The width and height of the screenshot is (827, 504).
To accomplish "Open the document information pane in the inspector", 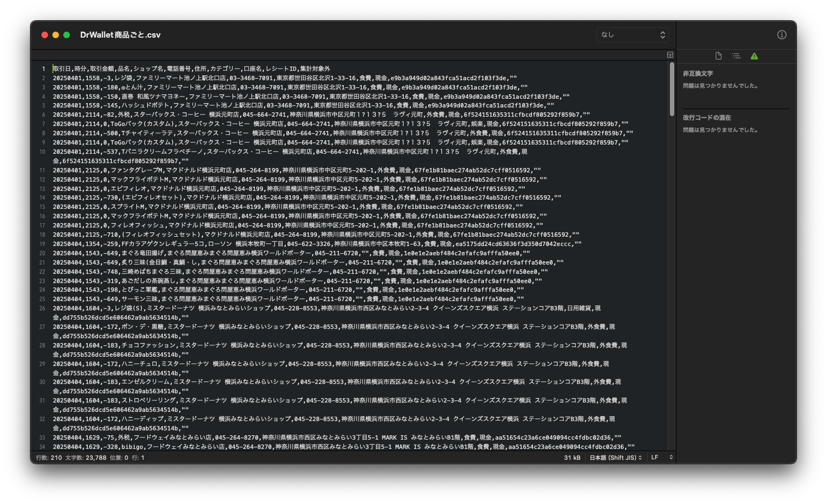I will 717,55.
